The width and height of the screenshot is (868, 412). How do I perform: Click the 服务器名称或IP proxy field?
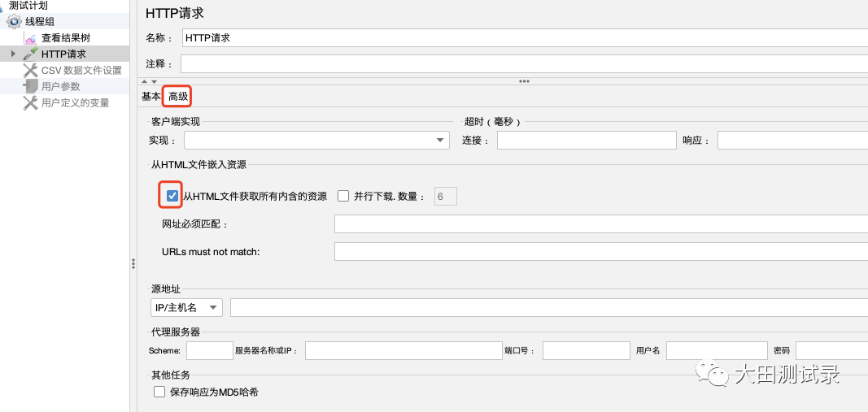point(403,350)
